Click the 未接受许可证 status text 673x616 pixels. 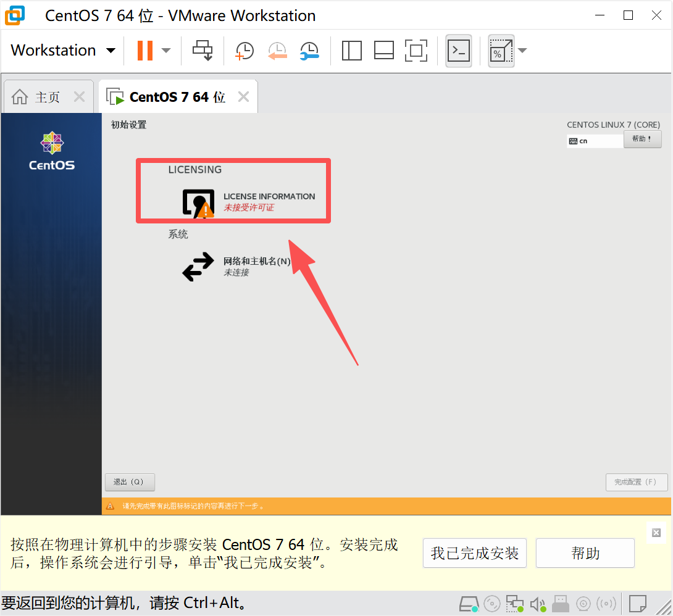[x=249, y=207]
